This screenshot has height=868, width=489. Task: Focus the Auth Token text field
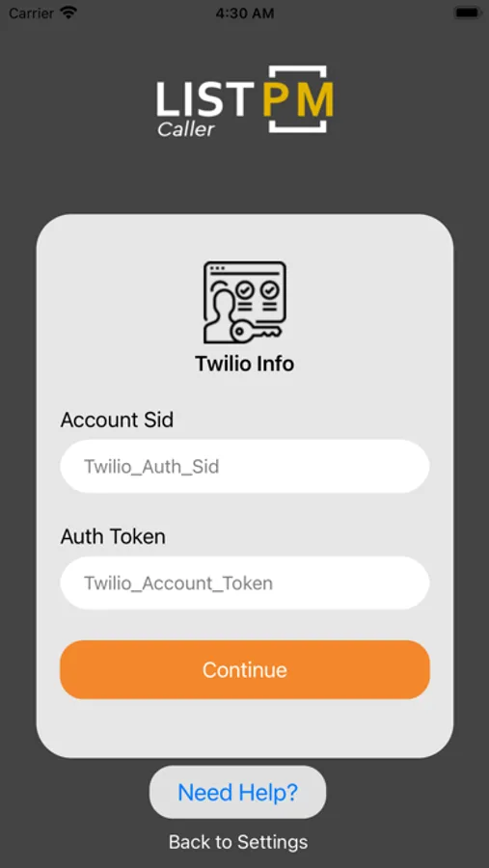(x=244, y=583)
